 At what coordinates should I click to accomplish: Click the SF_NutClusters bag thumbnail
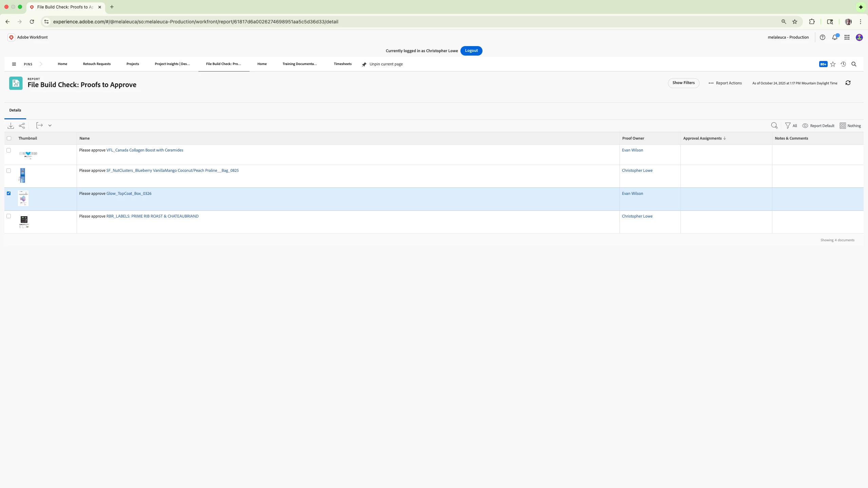(22, 175)
